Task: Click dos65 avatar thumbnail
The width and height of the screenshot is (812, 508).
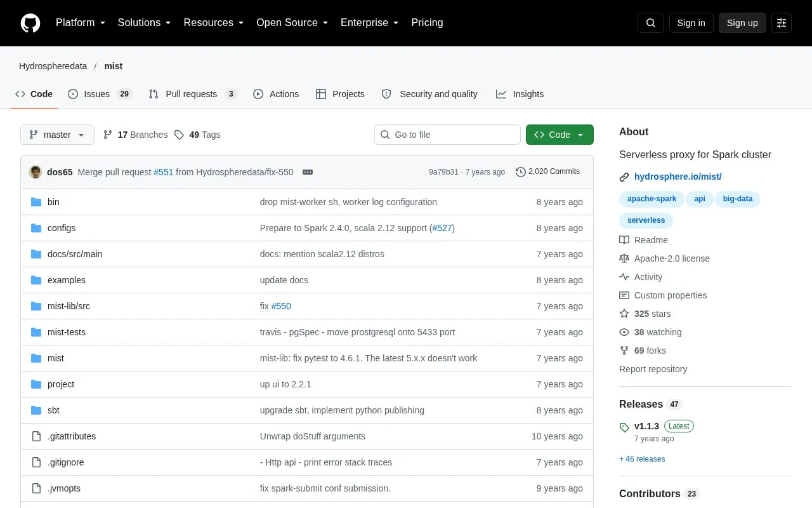Action: click(36, 172)
